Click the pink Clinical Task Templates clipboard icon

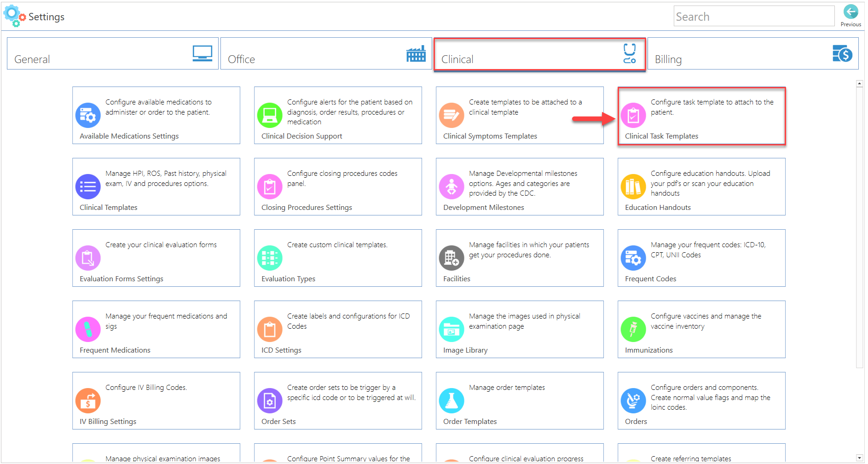click(x=633, y=115)
